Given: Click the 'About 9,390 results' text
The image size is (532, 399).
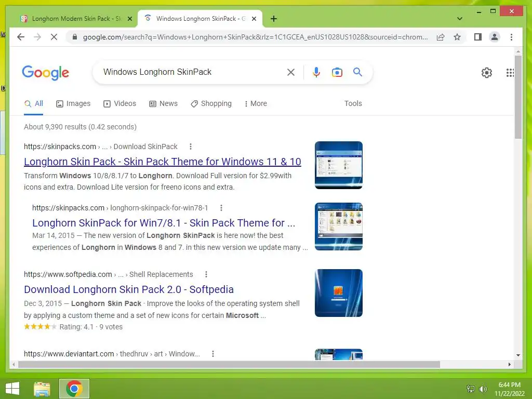Looking at the screenshot, I should point(80,127).
